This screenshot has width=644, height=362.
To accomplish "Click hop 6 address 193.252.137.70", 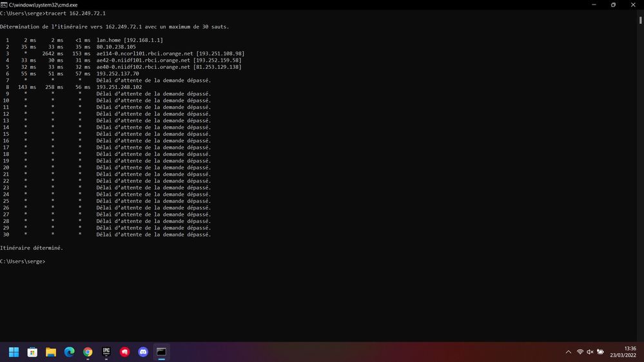I will click(117, 74).
